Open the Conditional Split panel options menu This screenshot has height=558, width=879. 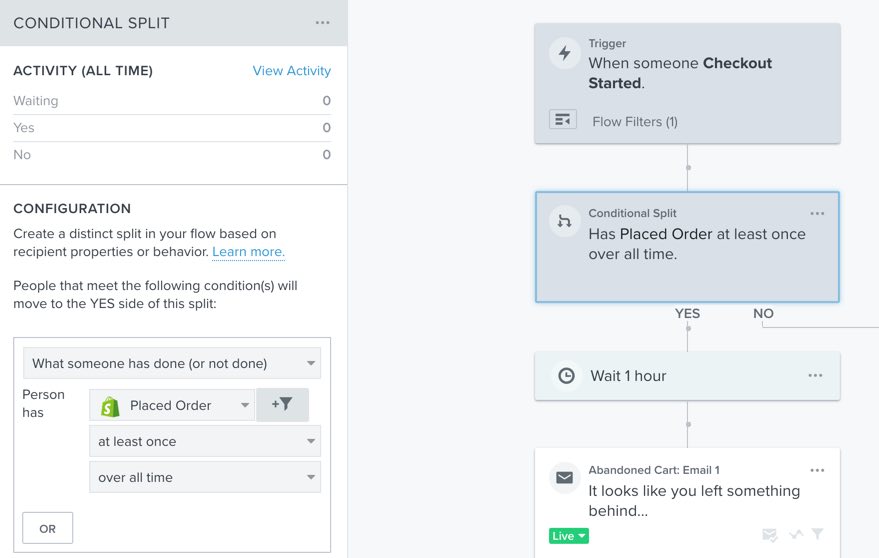click(322, 22)
